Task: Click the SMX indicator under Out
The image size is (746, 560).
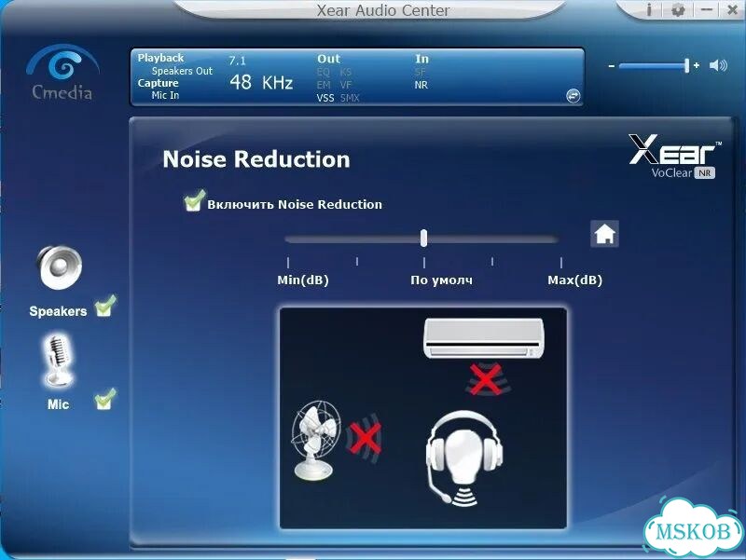Action: [350, 99]
